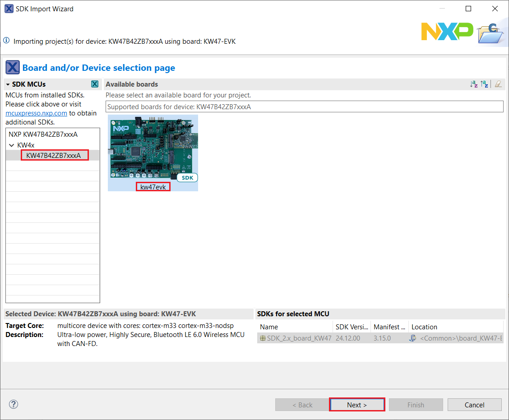The width and height of the screenshot is (509, 420).
Task: Open help via the question mark icon
Action: [14, 404]
